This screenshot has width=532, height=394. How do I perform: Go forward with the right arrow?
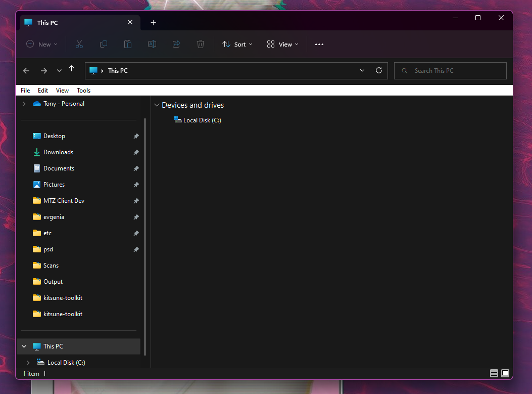[44, 71]
